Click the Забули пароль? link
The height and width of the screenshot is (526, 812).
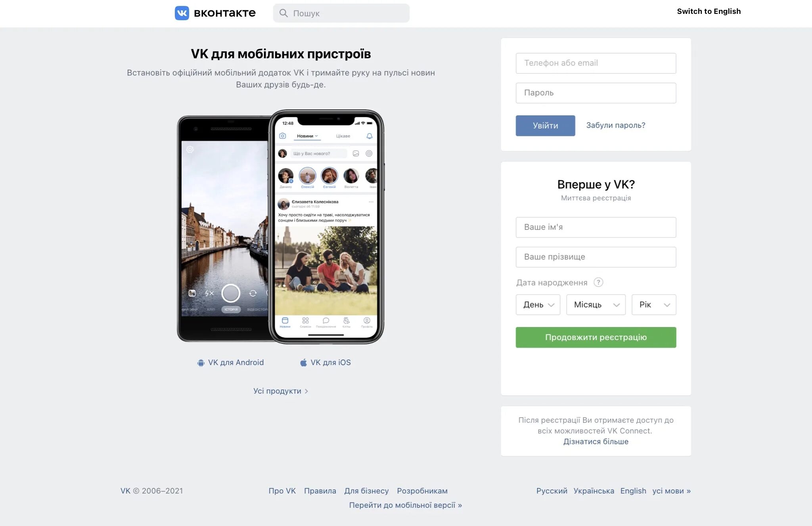615,125
